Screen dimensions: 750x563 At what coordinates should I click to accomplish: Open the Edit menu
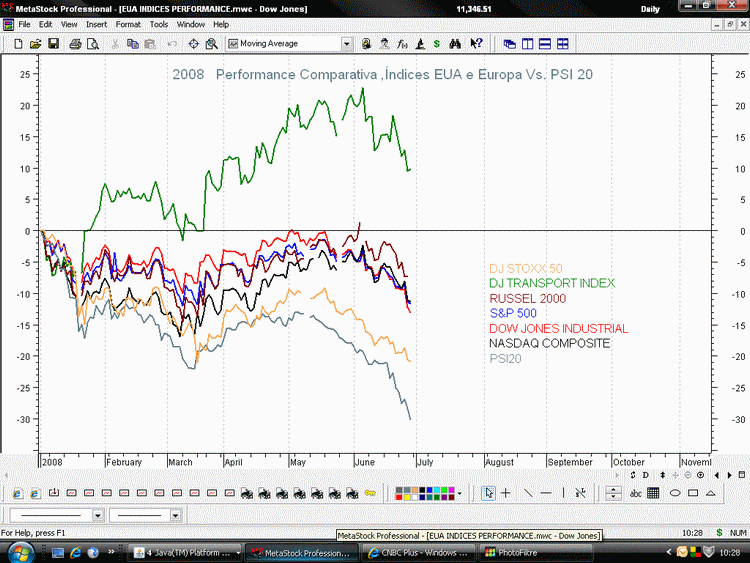point(45,24)
